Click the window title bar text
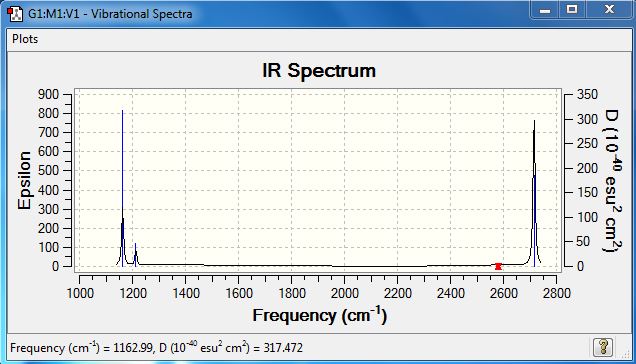636x364 pixels. click(110, 14)
